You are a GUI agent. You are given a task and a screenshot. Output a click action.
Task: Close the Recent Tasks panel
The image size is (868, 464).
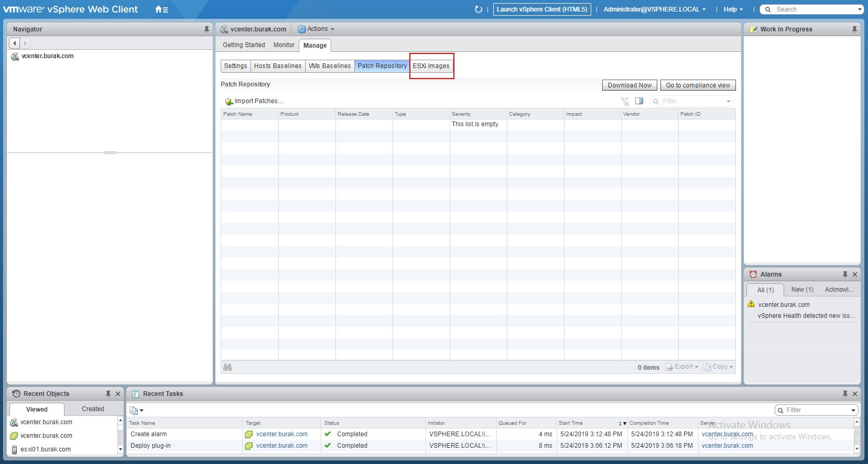coord(855,394)
